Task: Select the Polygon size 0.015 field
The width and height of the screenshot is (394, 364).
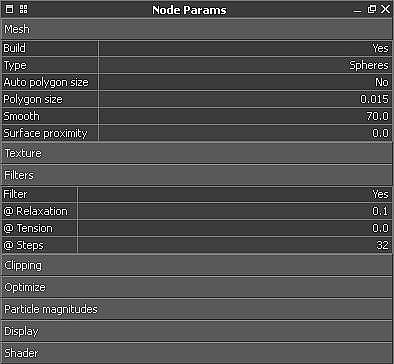Action: 245,99
